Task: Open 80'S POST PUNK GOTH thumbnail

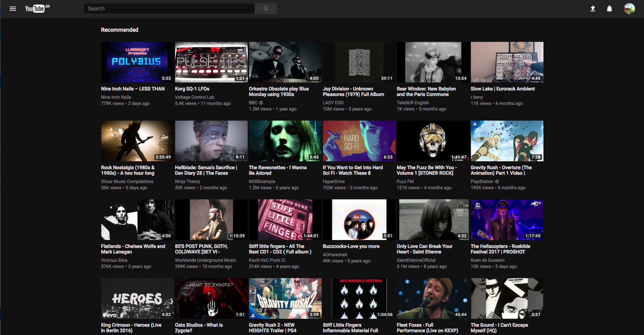Action: point(211,220)
